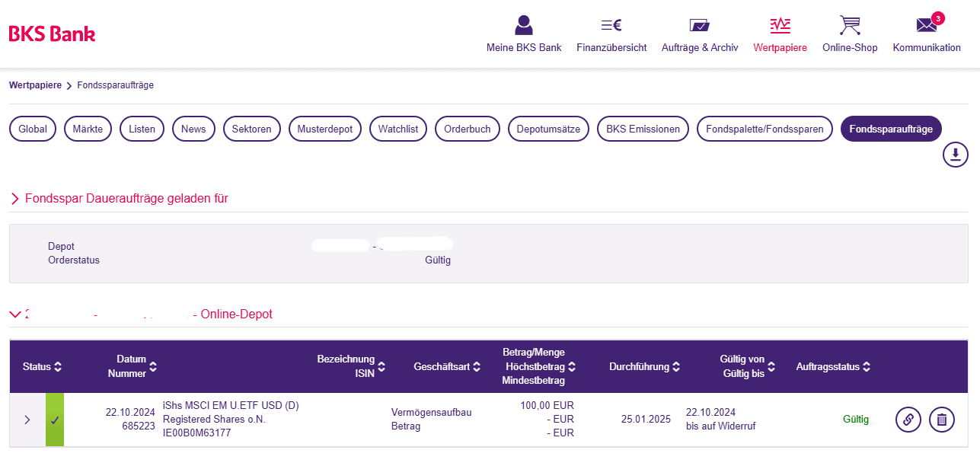Select the Musterdepot tab

click(x=325, y=129)
